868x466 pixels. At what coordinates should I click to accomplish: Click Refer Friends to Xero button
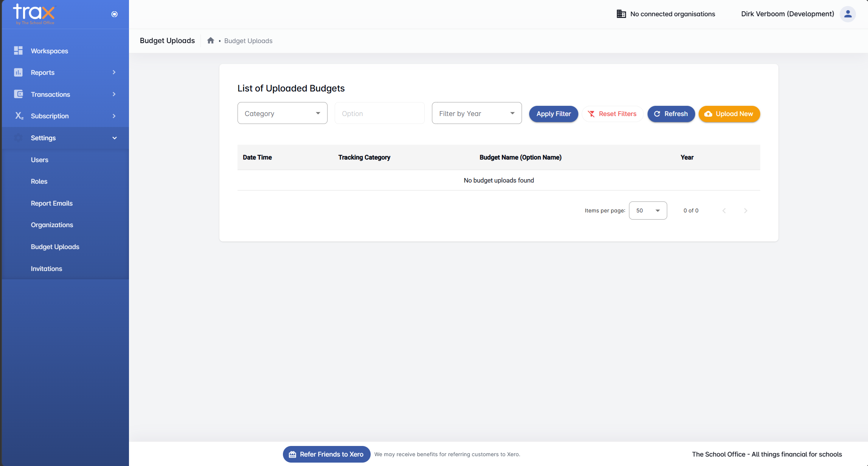[x=326, y=454]
